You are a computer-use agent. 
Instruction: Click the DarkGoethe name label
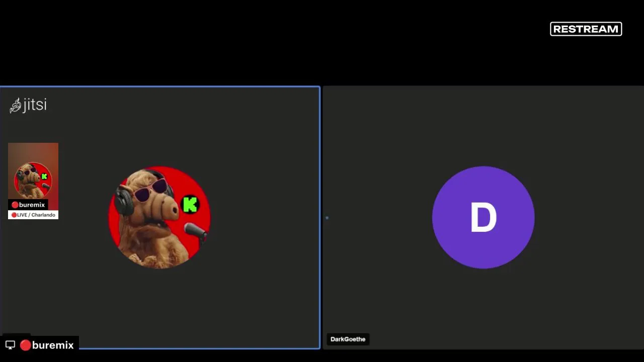348,339
